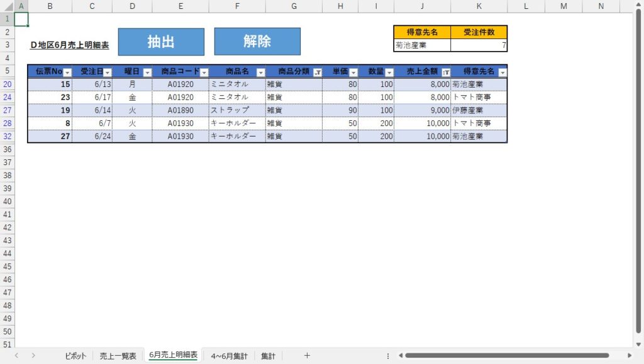
Task: Click the 解除 button
Action: tap(257, 42)
